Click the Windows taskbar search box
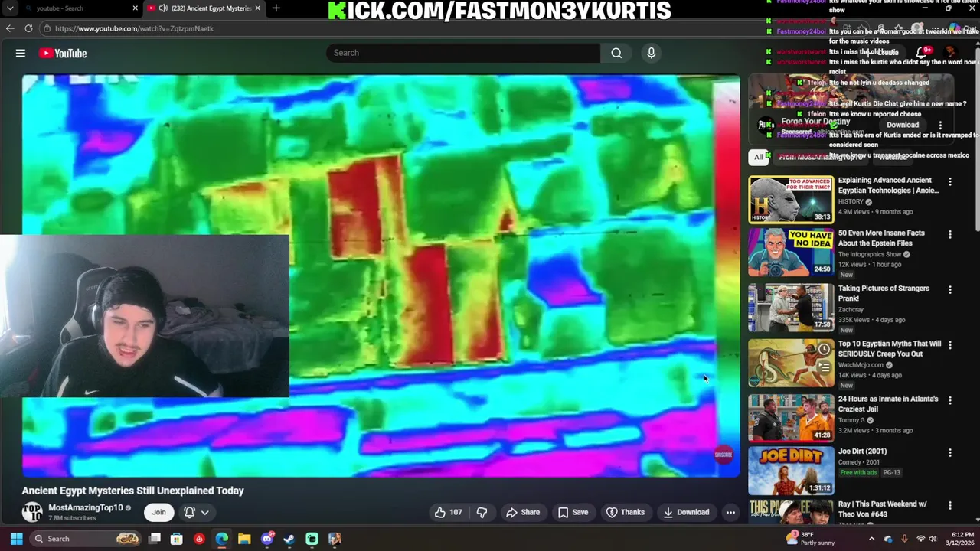 [86, 539]
